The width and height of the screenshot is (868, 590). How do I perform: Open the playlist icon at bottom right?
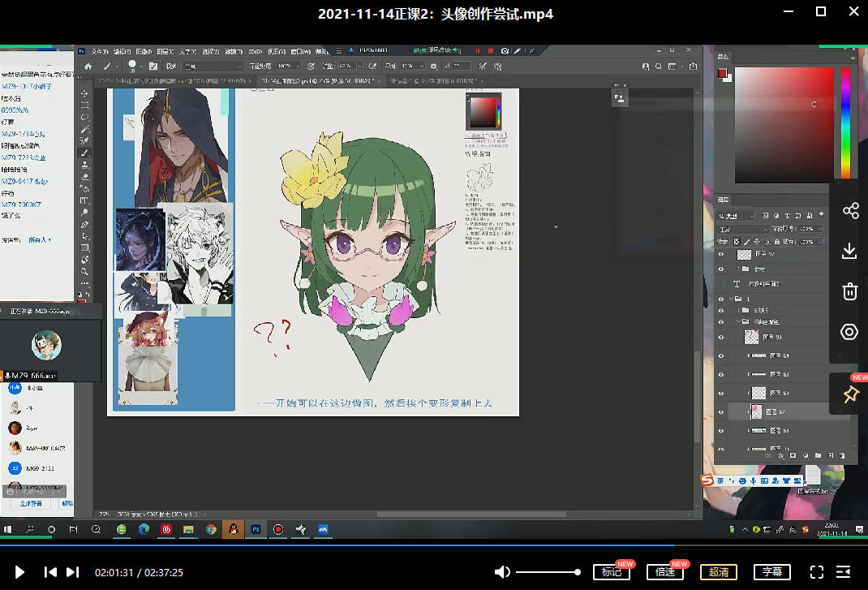pyautogui.click(x=844, y=572)
